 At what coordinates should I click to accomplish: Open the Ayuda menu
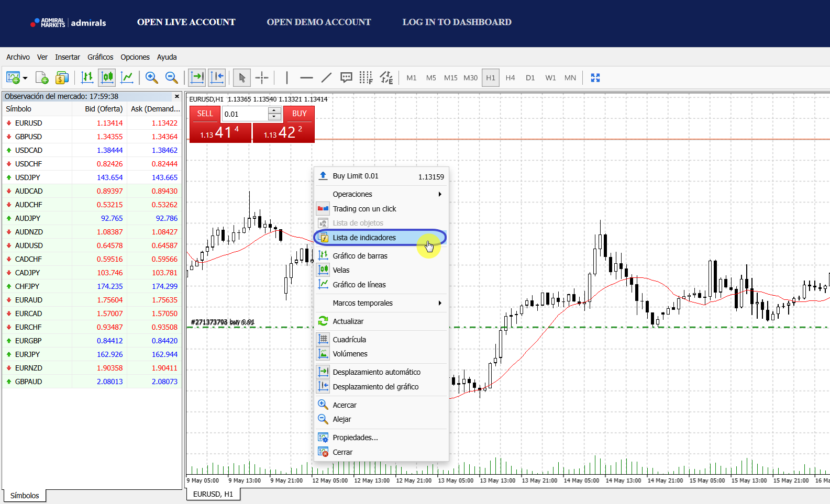167,57
